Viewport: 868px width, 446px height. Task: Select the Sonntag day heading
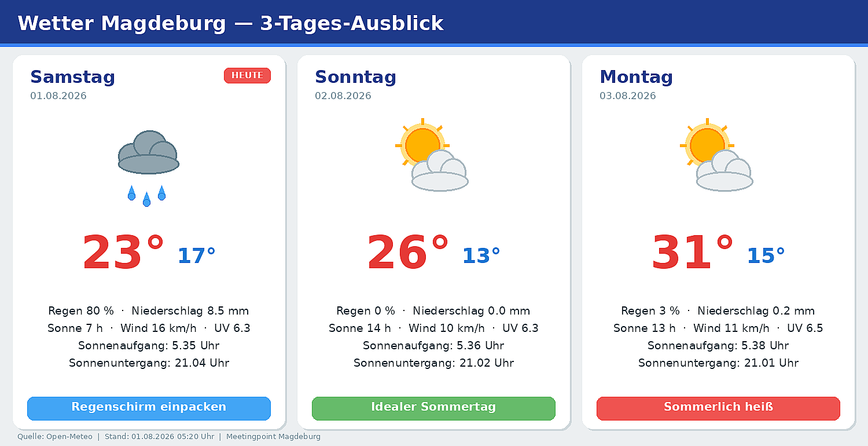coord(355,77)
